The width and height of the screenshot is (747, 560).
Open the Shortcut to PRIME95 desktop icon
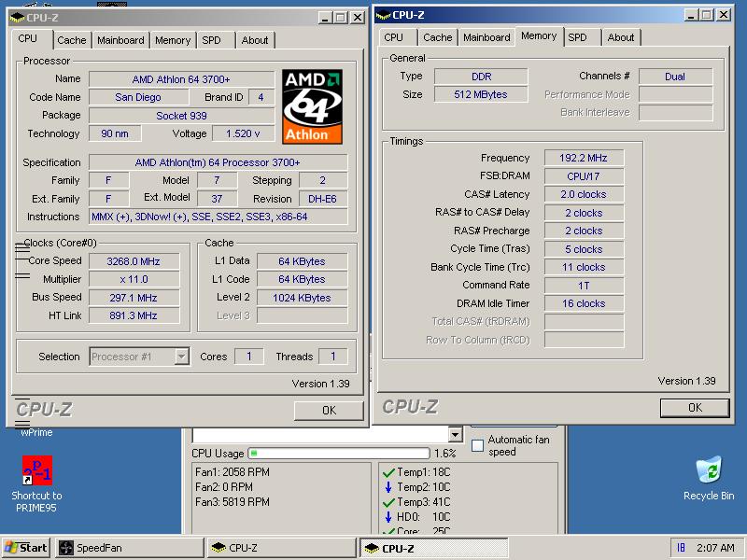[36, 483]
